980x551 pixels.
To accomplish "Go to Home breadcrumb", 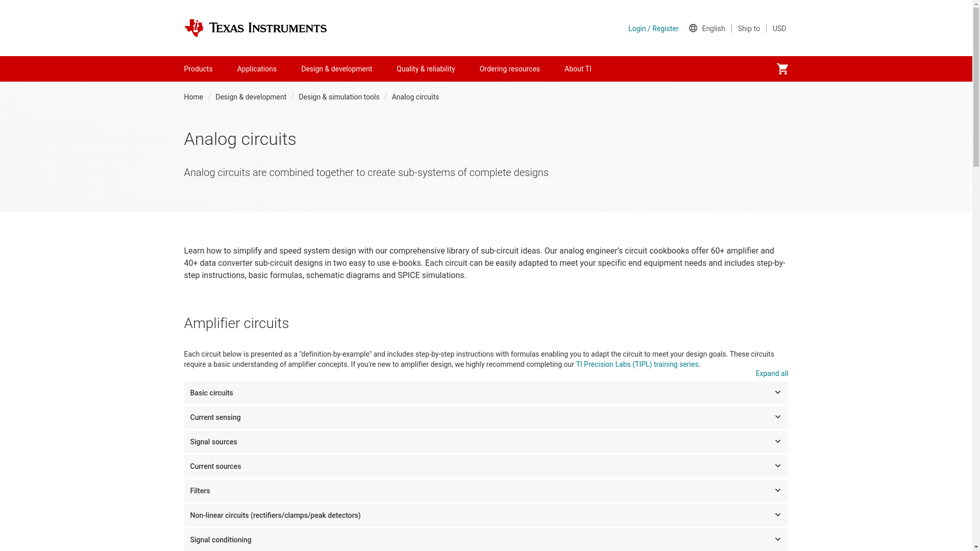I will pyautogui.click(x=193, y=97).
